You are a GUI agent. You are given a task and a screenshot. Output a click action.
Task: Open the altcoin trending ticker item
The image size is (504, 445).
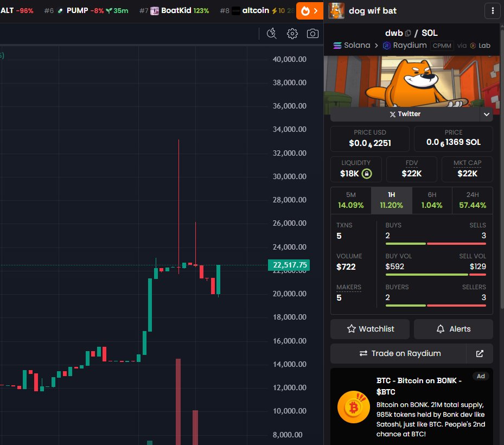tap(257, 11)
